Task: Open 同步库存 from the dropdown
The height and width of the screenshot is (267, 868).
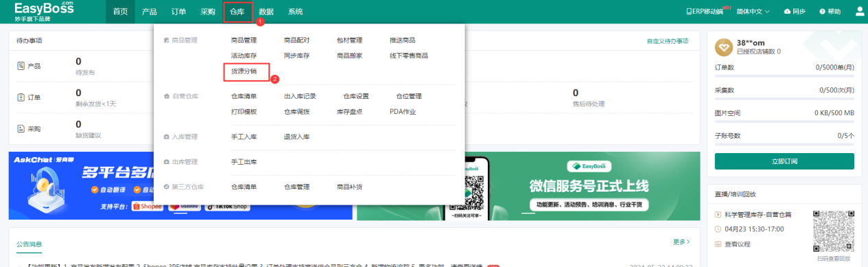Action: (x=296, y=56)
